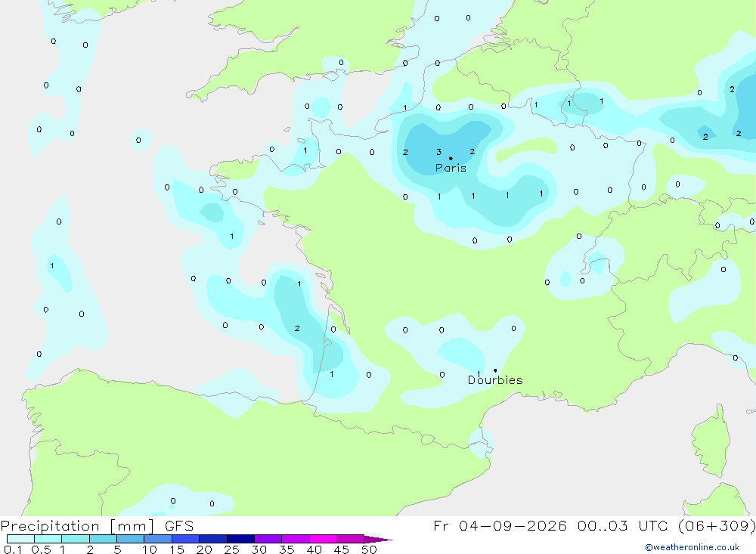Select the 2–5 mm legend swatch
This screenshot has height=554, width=756.
(x=103, y=539)
